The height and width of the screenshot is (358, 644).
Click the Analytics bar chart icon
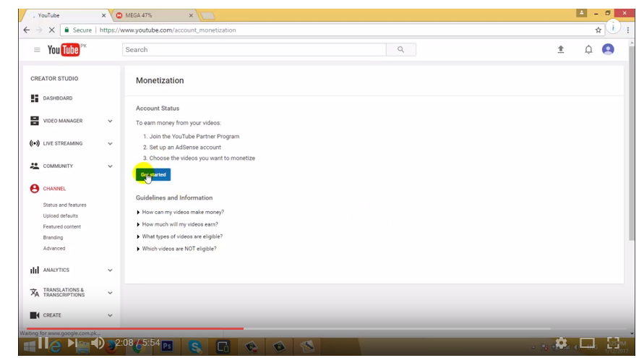pos(35,270)
